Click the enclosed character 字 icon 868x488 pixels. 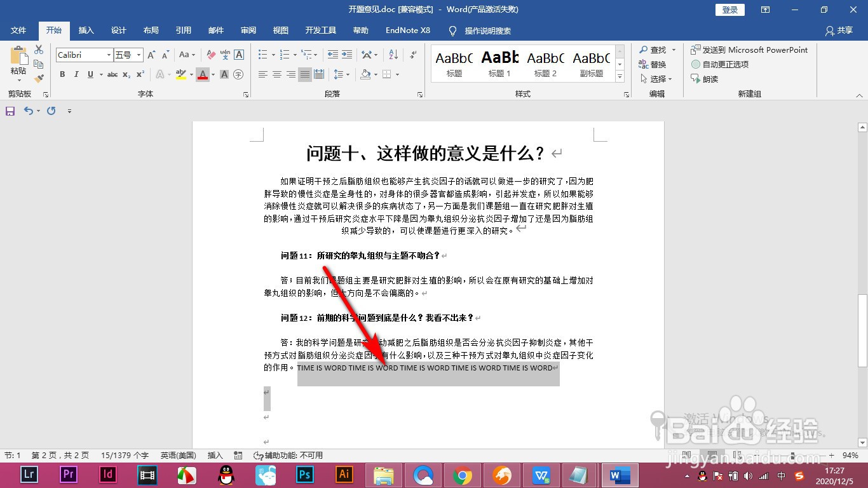click(x=238, y=74)
